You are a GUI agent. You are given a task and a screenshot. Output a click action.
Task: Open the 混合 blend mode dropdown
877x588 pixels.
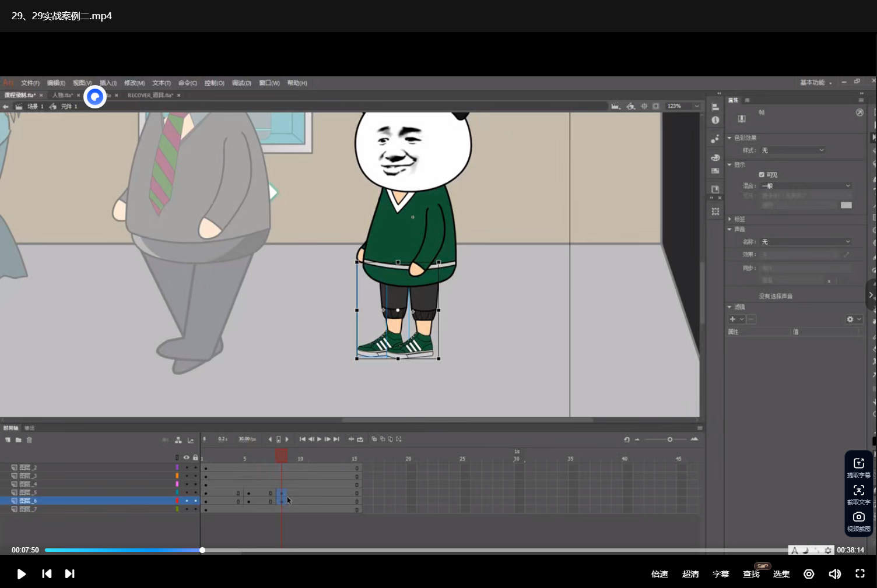(x=806, y=186)
